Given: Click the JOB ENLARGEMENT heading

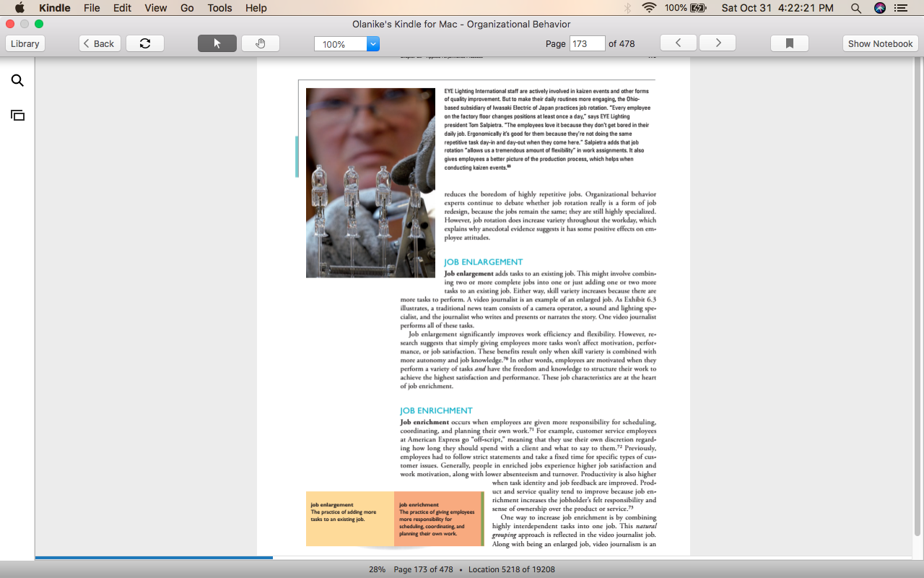Looking at the screenshot, I should [x=484, y=262].
